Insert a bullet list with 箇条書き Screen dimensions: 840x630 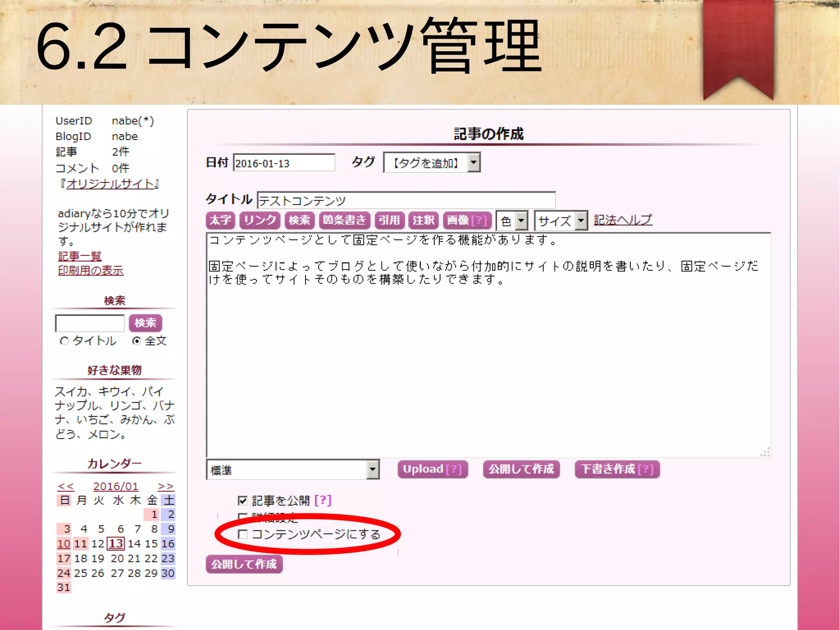click(x=344, y=220)
